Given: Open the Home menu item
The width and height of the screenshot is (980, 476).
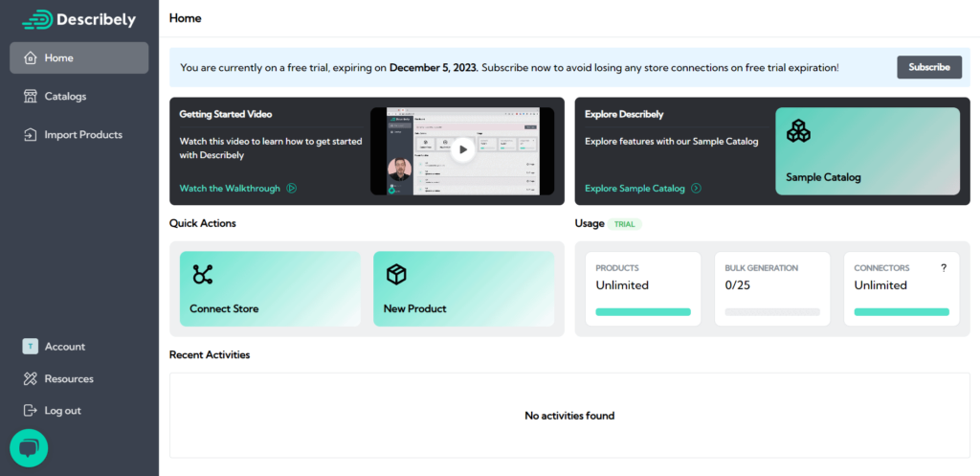Looking at the screenshot, I should click(78, 58).
